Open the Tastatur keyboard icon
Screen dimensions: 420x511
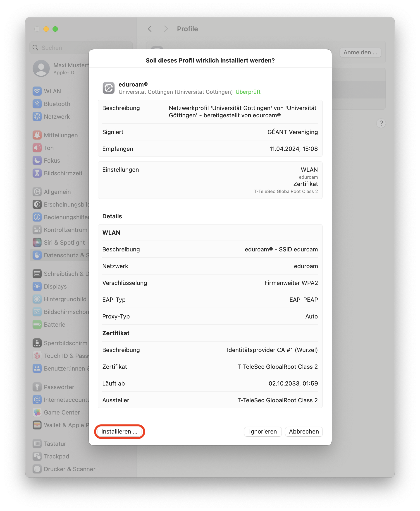coord(37,444)
